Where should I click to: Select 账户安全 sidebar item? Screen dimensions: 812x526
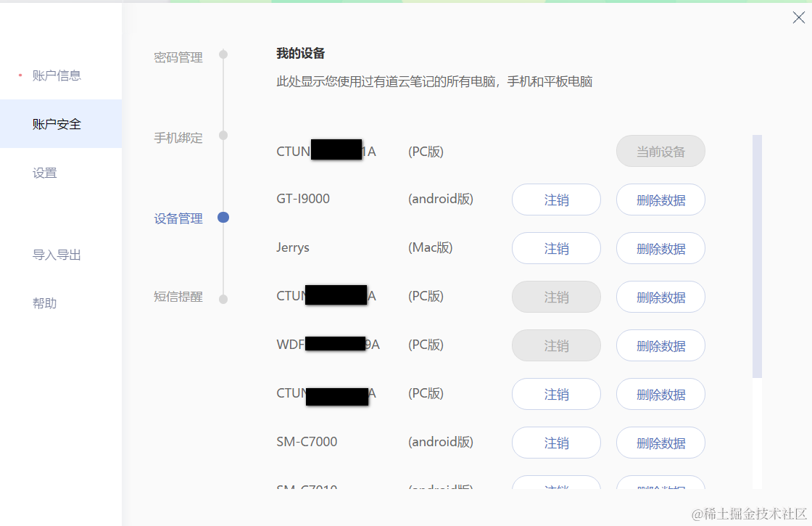(x=61, y=124)
